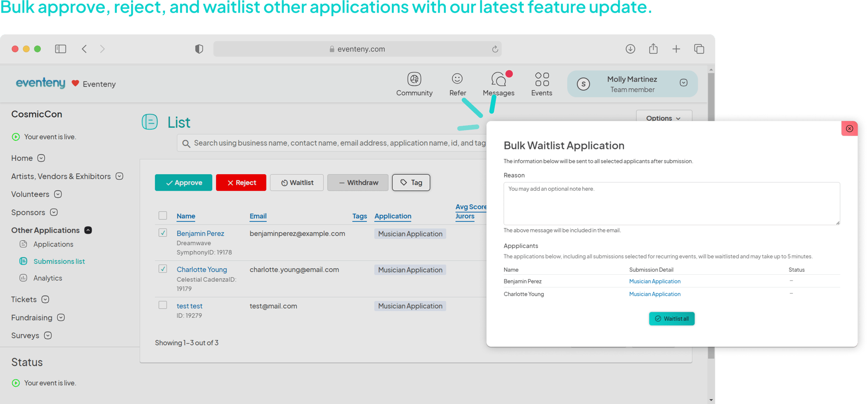Expand the Fundraising sidebar section
Viewport: 868px width, 404px height.
click(x=61, y=318)
